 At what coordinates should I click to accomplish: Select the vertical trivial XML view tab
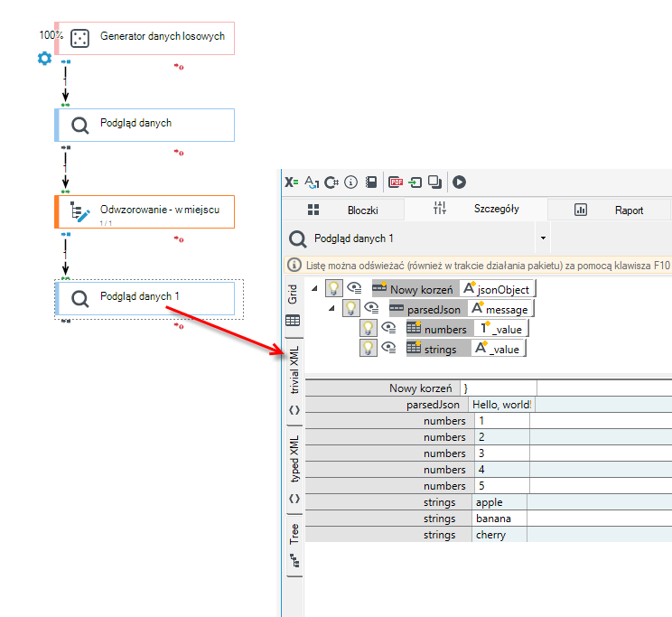[x=294, y=380]
